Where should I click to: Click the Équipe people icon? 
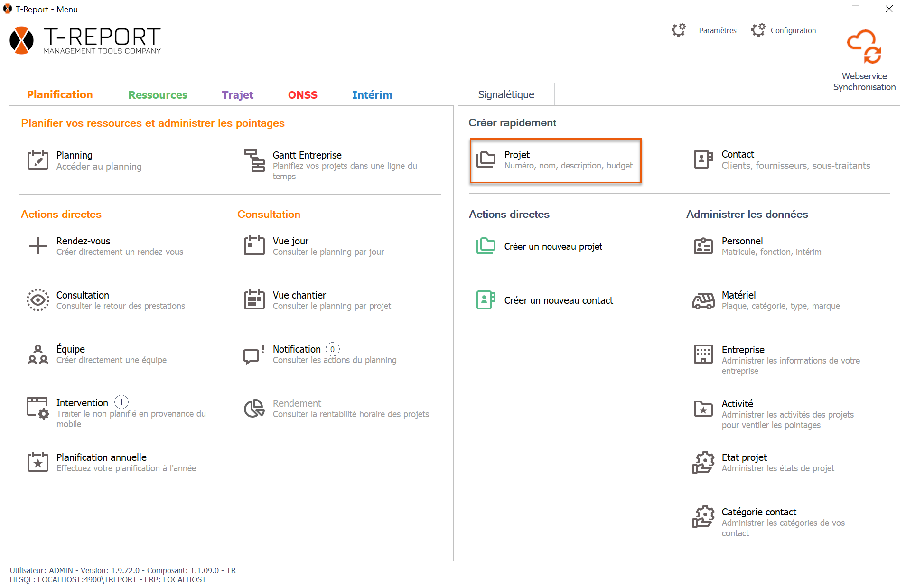tap(38, 354)
